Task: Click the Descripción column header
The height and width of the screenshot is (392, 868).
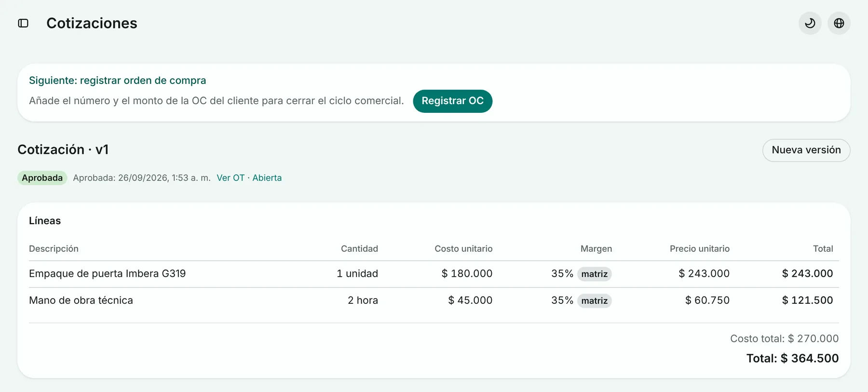Action: pyautogui.click(x=54, y=249)
